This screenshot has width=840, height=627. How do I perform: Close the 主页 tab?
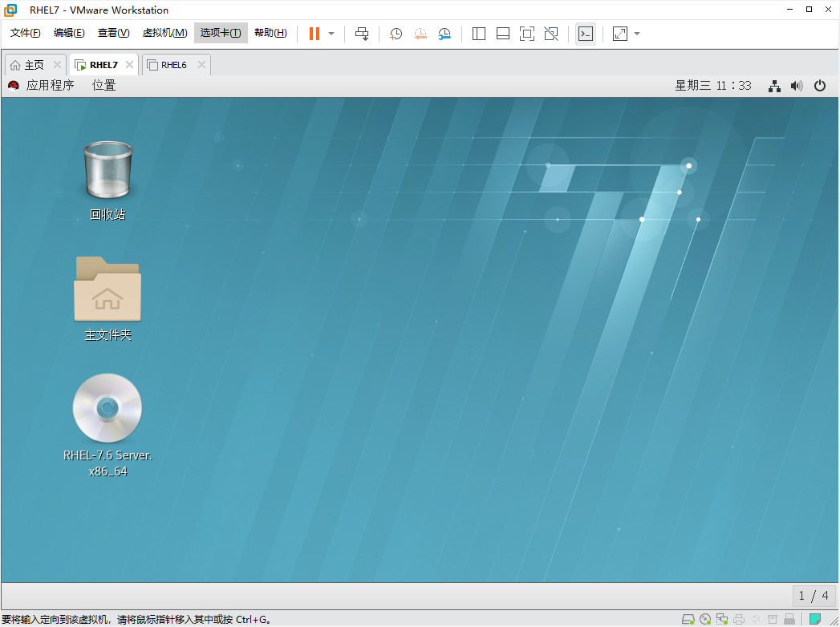[57, 65]
